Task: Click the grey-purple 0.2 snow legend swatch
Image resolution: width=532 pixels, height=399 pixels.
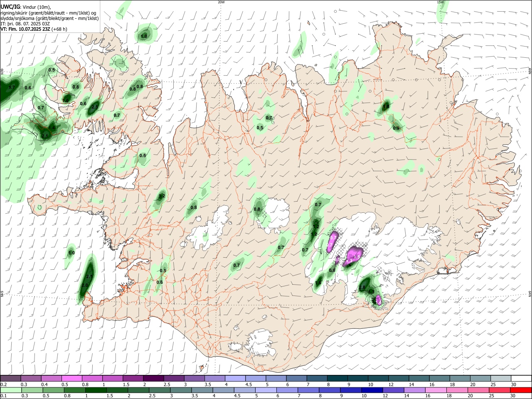Action: [10, 379]
